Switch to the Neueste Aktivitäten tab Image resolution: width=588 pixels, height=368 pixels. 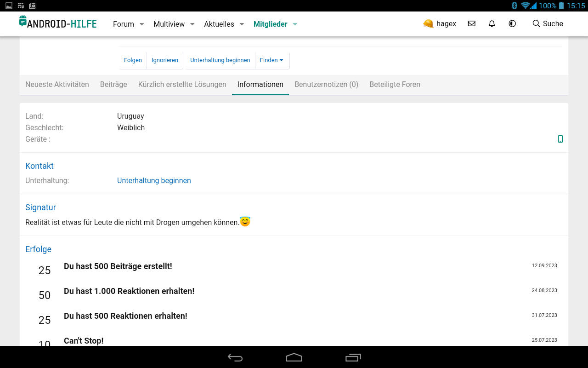57,84
